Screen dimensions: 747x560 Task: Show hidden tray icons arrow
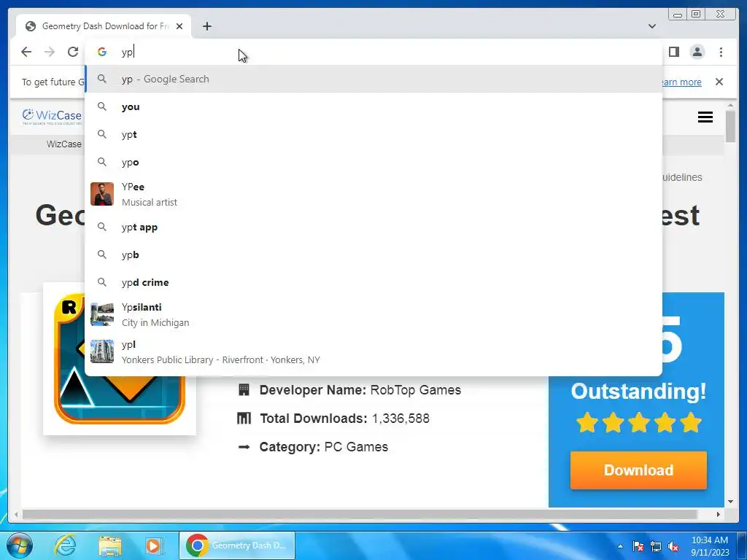pos(620,546)
